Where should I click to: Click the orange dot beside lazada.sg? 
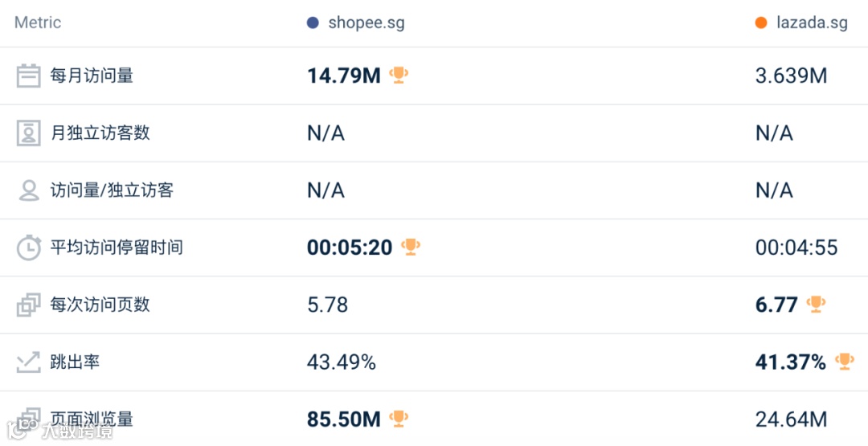[x=761, y=23]
